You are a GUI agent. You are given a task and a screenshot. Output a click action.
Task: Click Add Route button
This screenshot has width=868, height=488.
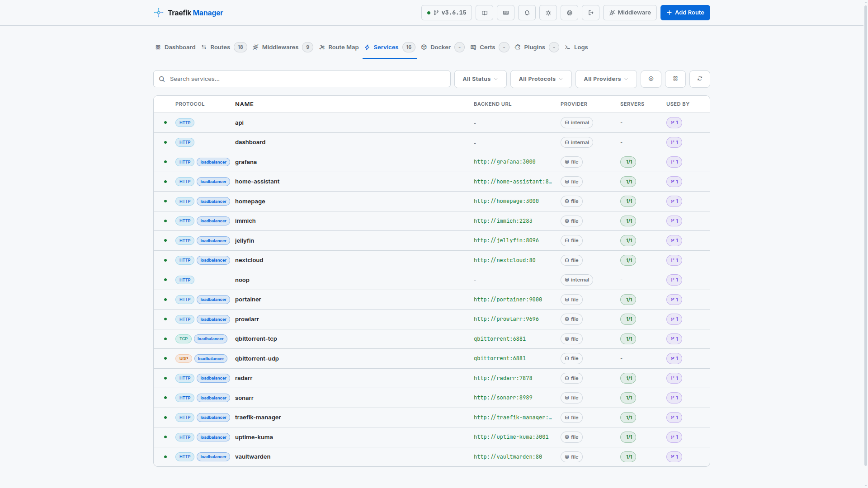[685, 13]
